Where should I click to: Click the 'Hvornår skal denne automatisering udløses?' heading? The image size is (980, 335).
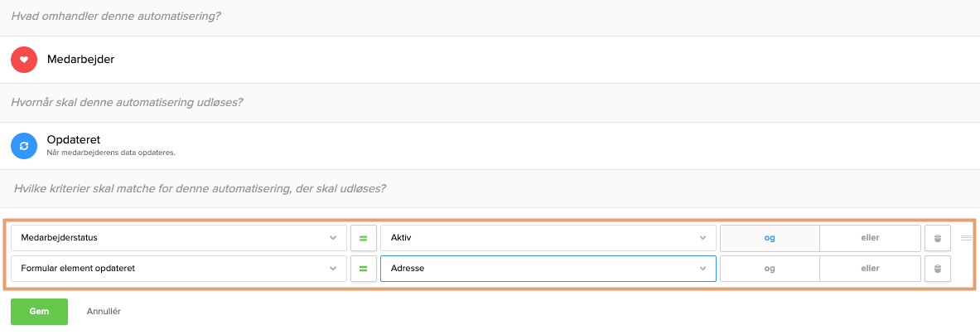point(127,102)
